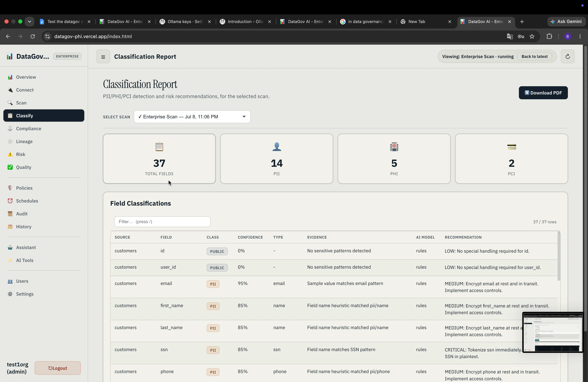Log out using the Logout button
Viewport: 588px width, 382px height.
[x=58, y=368]
